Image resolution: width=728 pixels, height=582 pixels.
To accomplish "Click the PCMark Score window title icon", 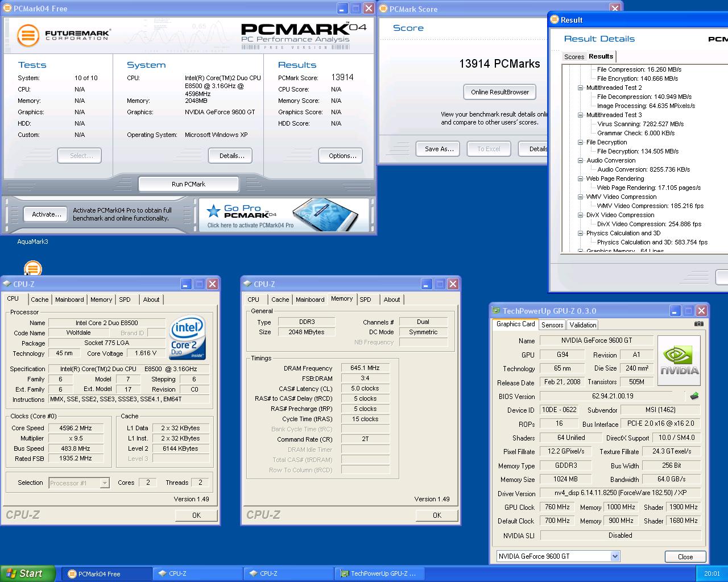I will coord(383,9).
